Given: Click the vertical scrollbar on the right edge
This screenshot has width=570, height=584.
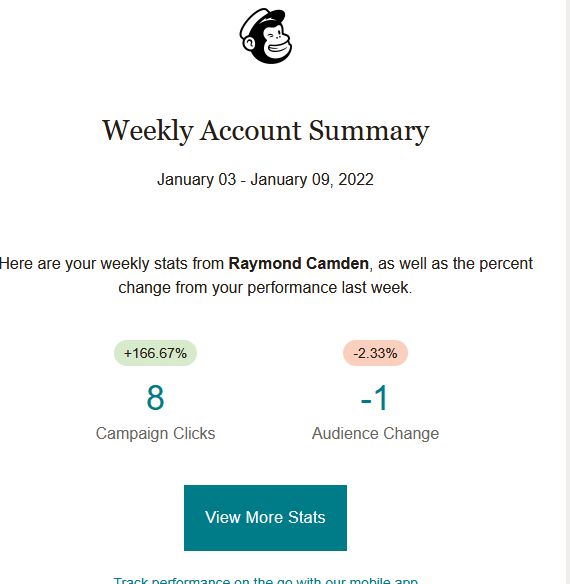Looking at the screenshot, I should tap(568, 292).
